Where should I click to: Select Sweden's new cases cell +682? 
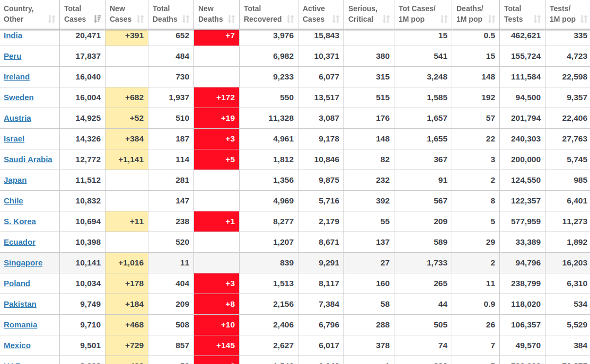[x=127, y=98]
